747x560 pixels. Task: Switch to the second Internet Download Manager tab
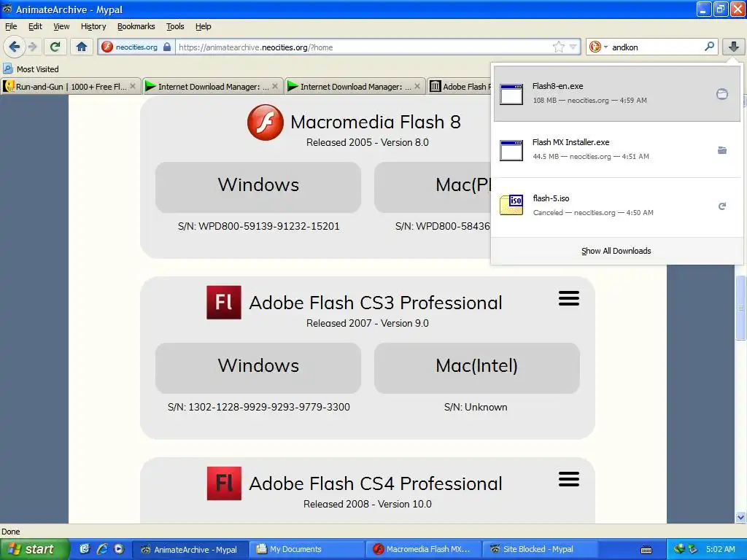[355, 86]
